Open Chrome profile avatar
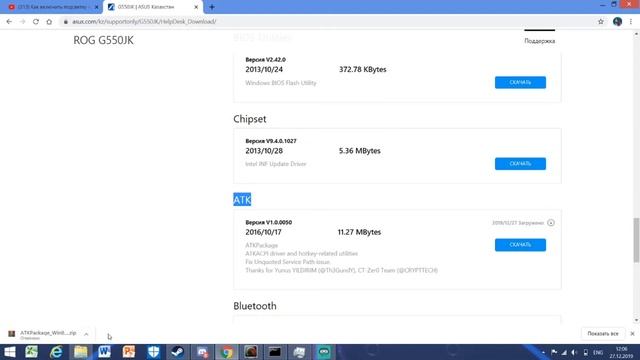The width and height of the screenshot is (640, 360). [x=618, y=22]
